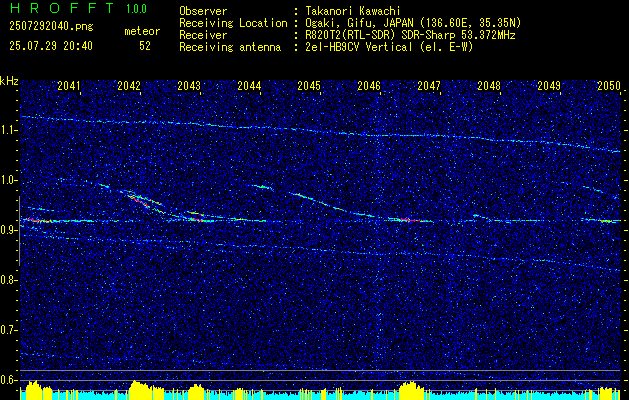
Task: Click the HROFFT program title
Action: [x=61, y=8]
